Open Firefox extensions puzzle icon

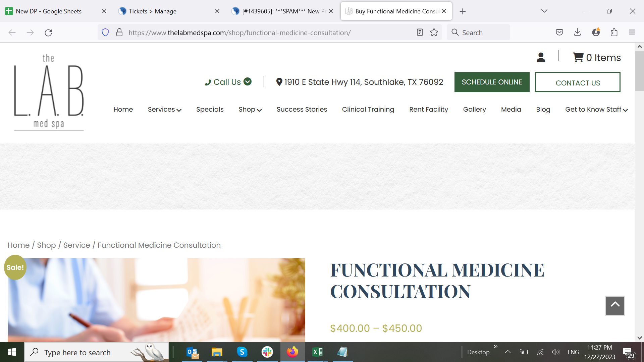click(614, 33)
